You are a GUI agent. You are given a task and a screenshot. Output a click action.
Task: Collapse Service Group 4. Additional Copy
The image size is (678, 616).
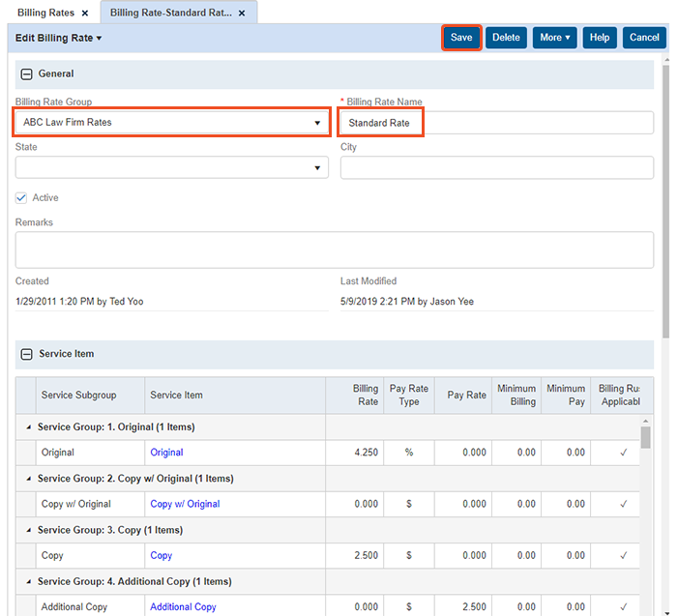(28, 582)
